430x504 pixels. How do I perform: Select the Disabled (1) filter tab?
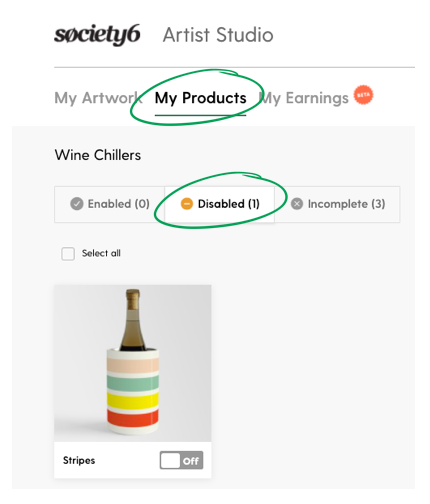point(220,204)
